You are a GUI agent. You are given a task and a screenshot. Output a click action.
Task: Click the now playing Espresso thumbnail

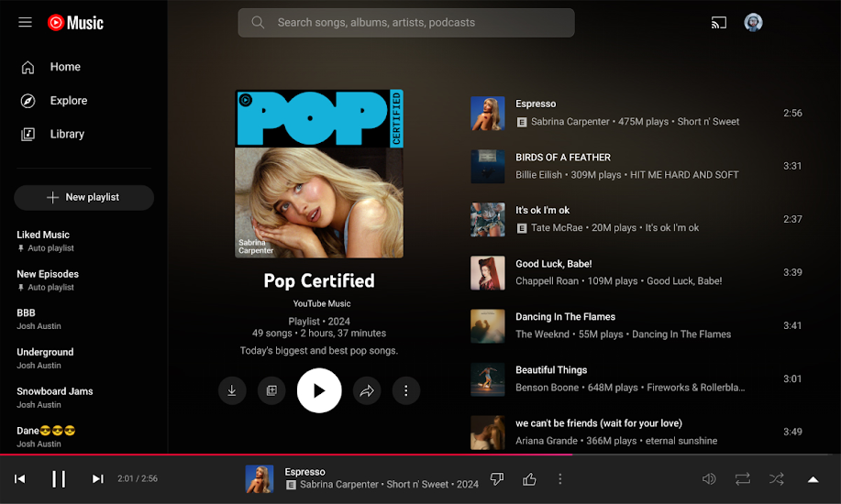pyautogui.click(x=260, y=478)
